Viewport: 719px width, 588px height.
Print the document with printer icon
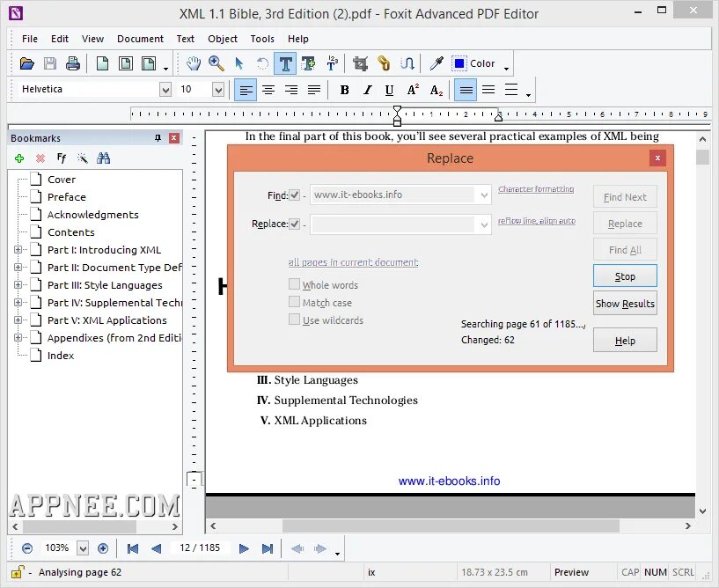pyautogui.click(x=72, y=63)
